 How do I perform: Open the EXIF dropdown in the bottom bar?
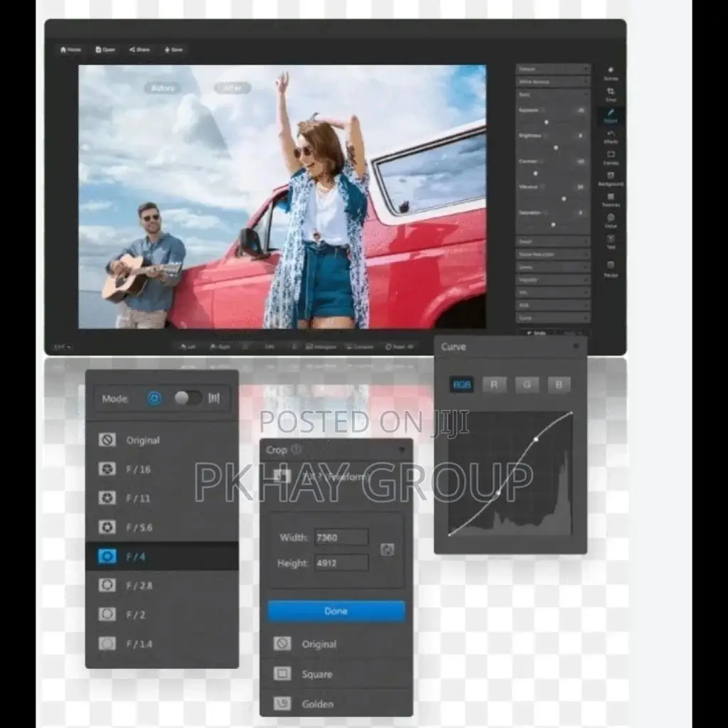(x=63, y=347)
